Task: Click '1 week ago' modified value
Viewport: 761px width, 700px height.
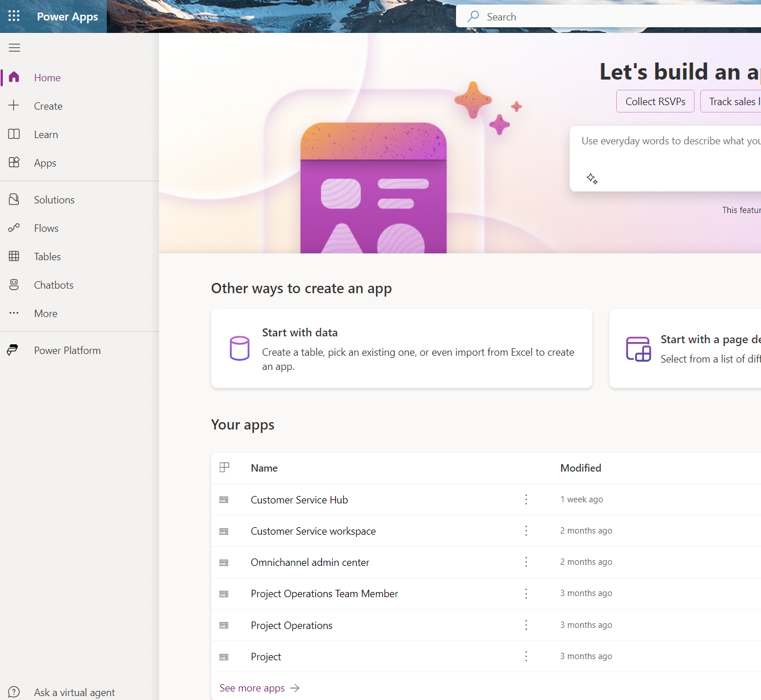Action: (x=582, y=499)
